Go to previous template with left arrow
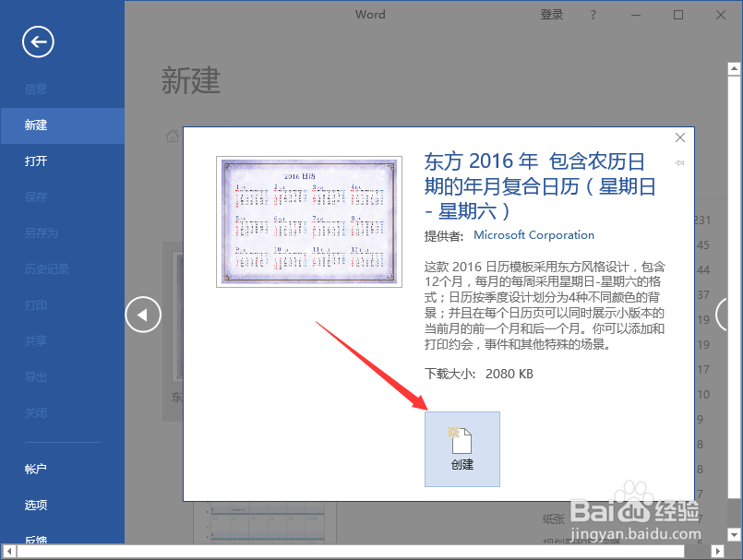743x560 pixels. (x=143, y=315)
